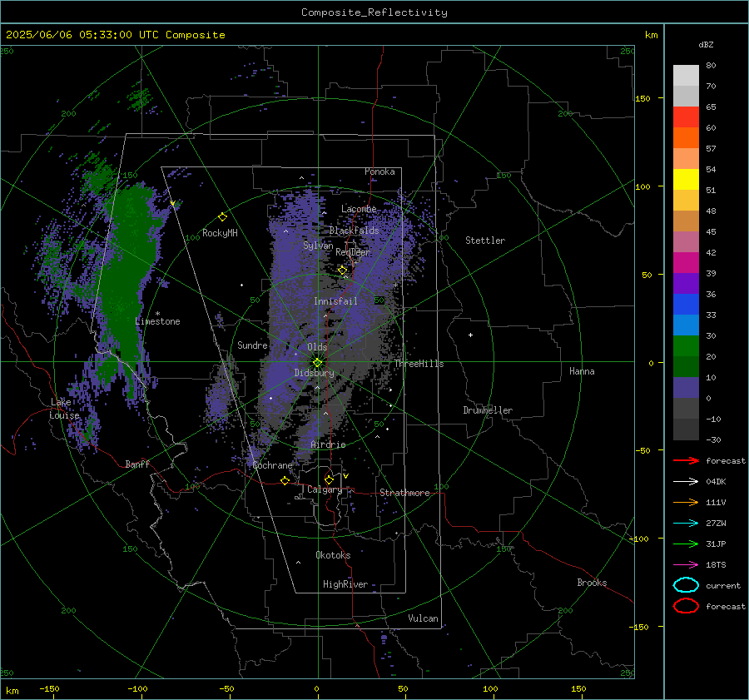This screenshot has width=749, height=700.
Task: Click the Didsbury city label
Action: [x=314, y=373]
